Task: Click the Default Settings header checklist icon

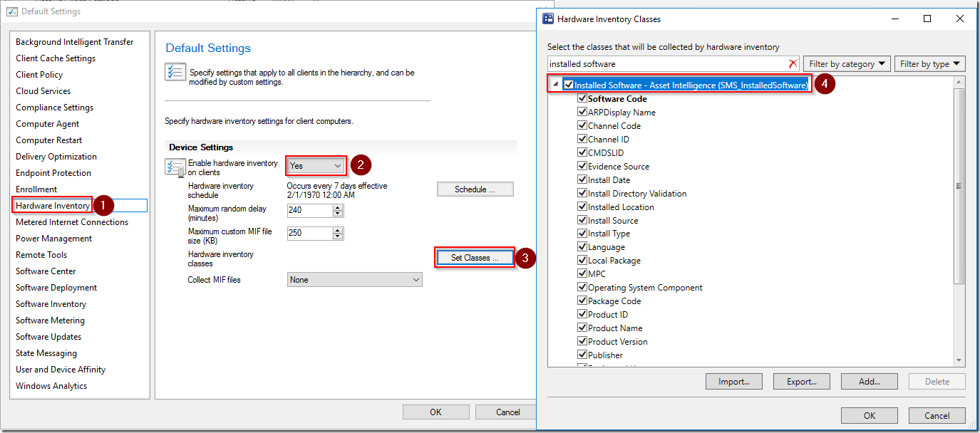Action: click(175, 72)
